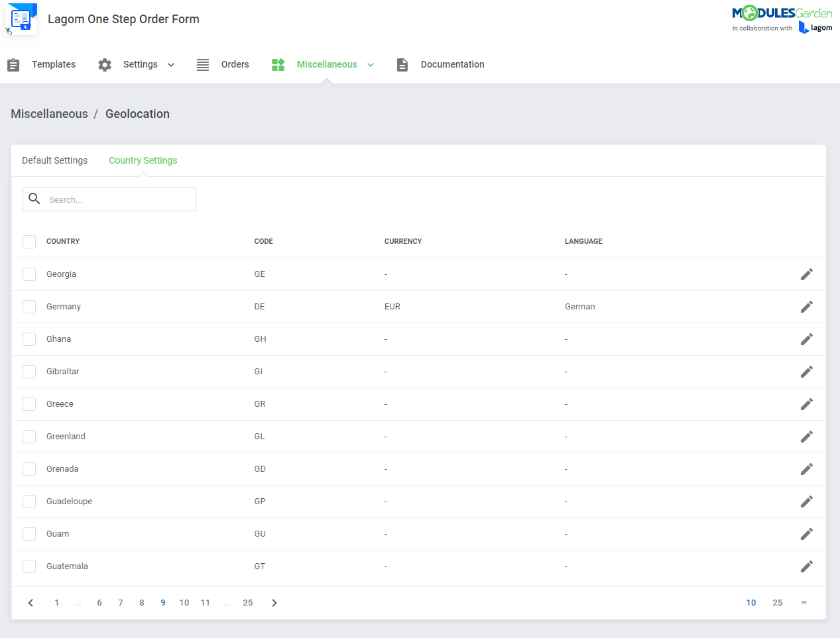Click the German language cell
This screenshot has height=638, width=840.
[x=580, y=307]
